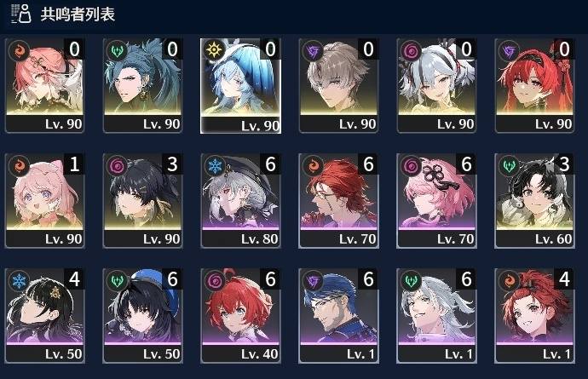Select the blue-beret character at Lv. 50
This screenshot has width=588, height=379.
[x=142, y=315]
